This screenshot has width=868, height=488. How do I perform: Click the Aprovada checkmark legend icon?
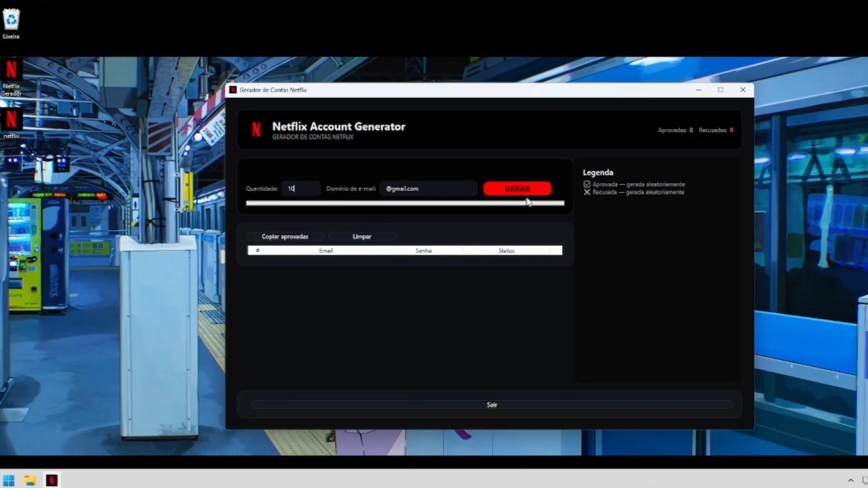point(587,184)
